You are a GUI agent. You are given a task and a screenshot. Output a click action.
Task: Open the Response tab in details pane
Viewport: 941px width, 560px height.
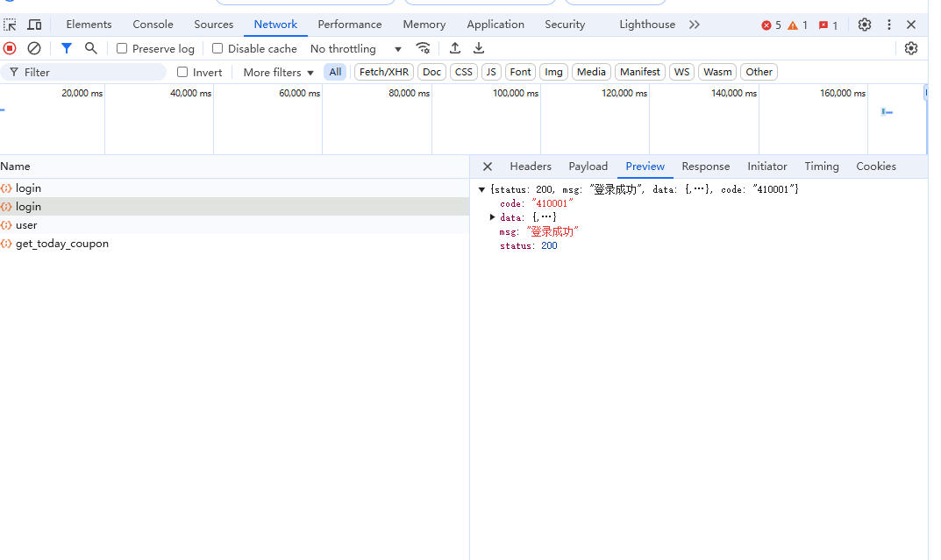(x=705, y=167)
